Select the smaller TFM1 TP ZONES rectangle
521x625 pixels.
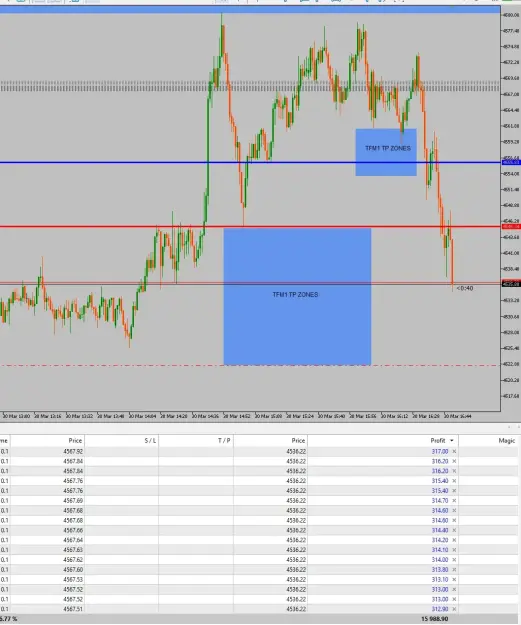coord(386,152)
